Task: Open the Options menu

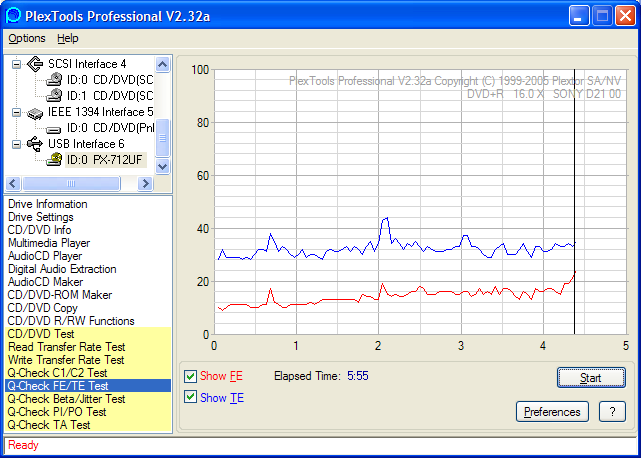Action: [x=27, y=38]
